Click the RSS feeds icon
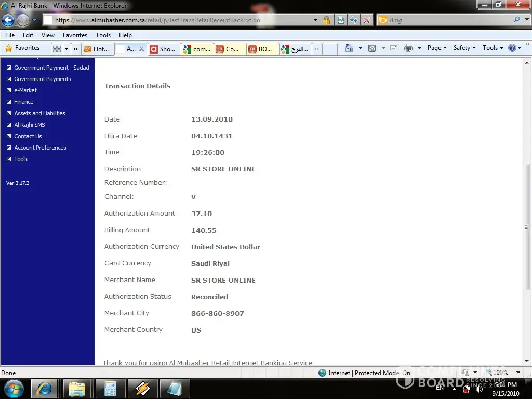The image size is (532, 399). pyautogui.click(x=372, y=48)
